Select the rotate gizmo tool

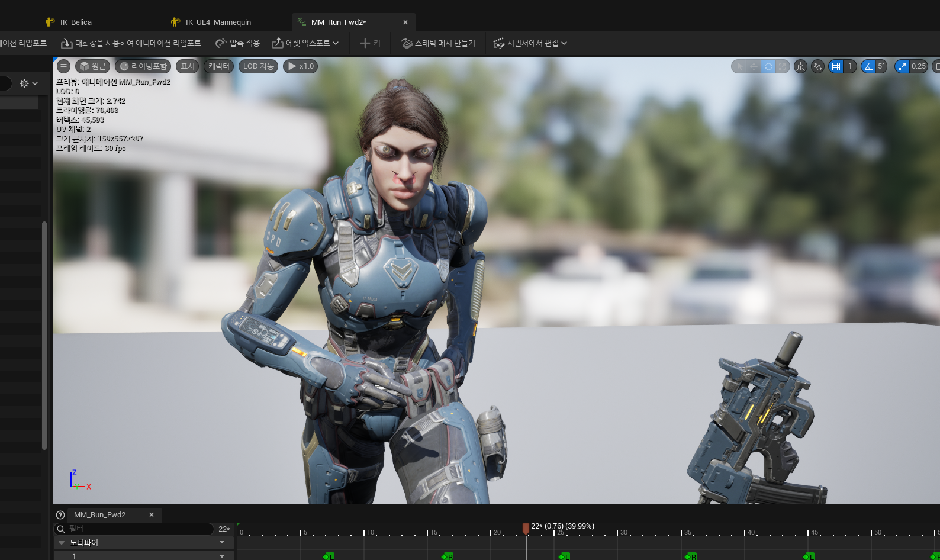coord(768,66)
